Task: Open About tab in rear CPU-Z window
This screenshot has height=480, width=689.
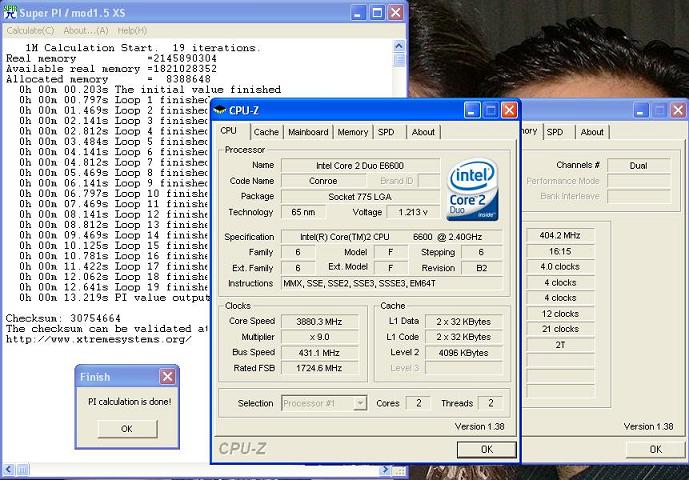Action: (592, 132)
